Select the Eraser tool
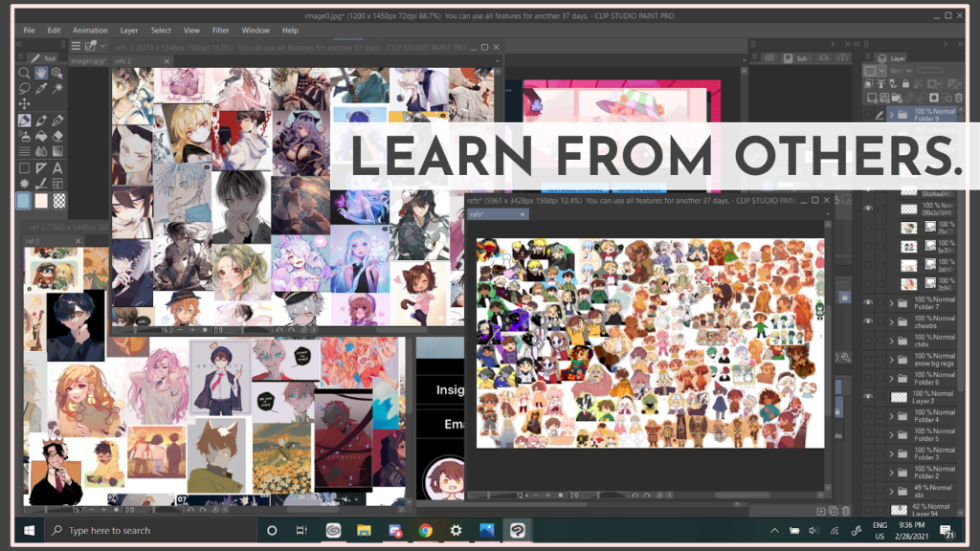Viewport: 980px width, 551px height. tap(58, 136)
